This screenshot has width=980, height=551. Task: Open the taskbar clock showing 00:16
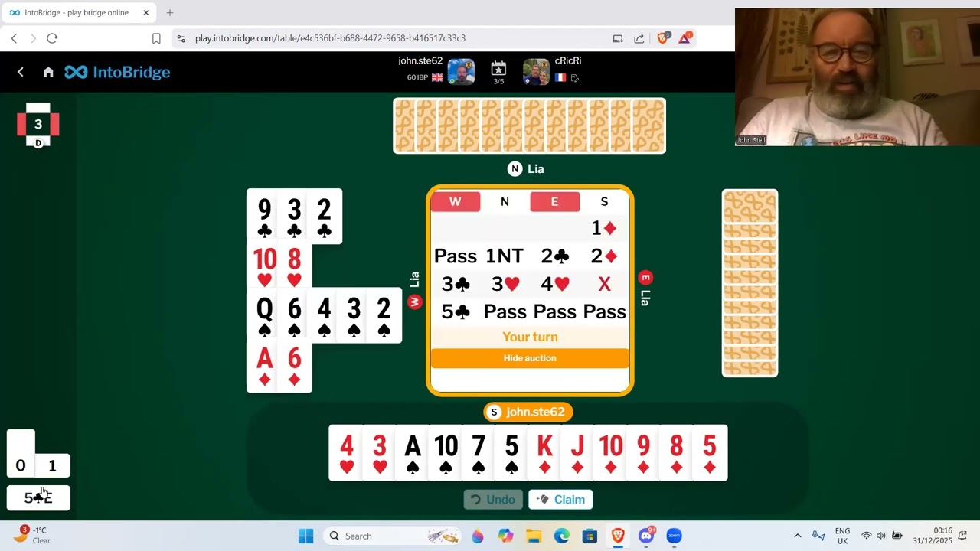pyautogui.click(x=932, y=535)
